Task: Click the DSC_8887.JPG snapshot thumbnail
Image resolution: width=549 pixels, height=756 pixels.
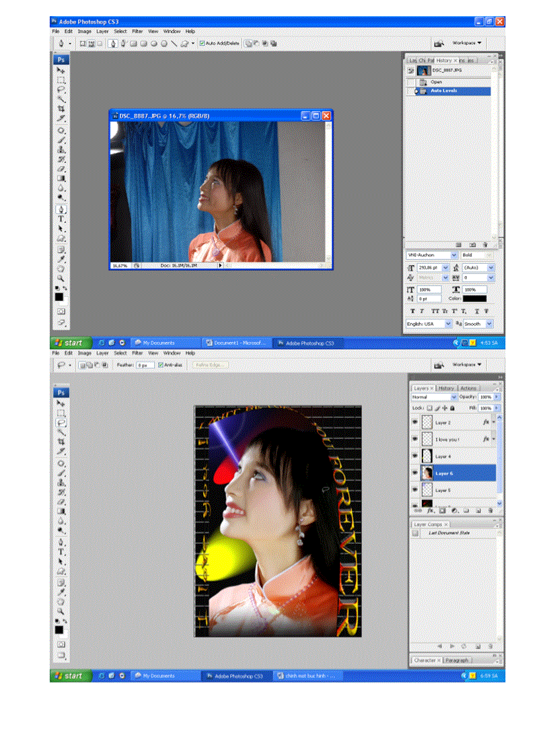Action: (x=423, y=70)
